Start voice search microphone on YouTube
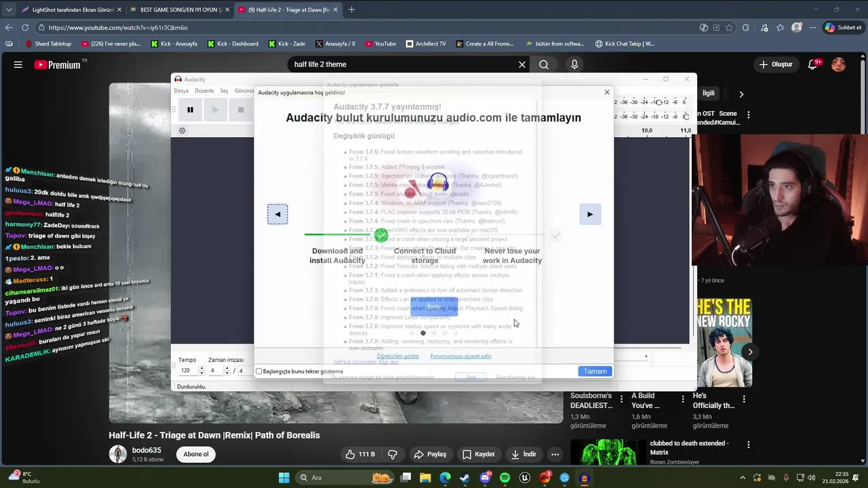Viewport: 868px width, 488px height. click(574, 64)
